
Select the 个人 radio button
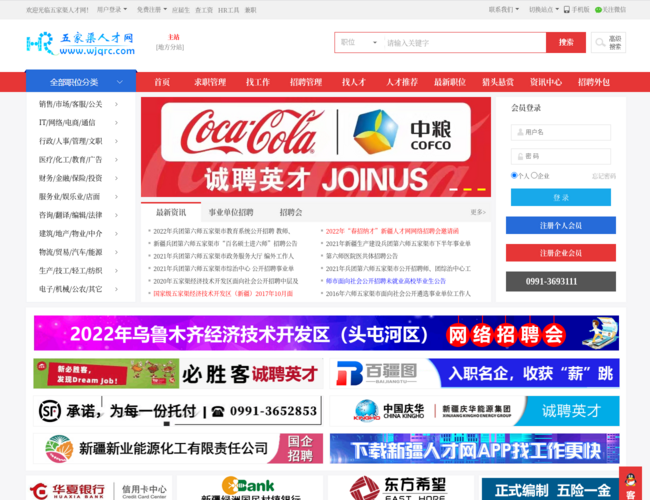coord(514,175)
